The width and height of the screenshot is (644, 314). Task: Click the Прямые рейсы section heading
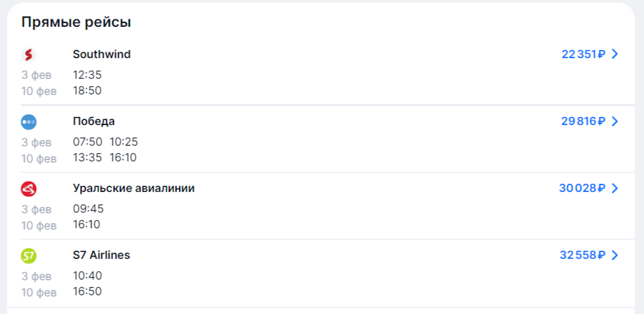pyautogui.click(x=76, y=22)
